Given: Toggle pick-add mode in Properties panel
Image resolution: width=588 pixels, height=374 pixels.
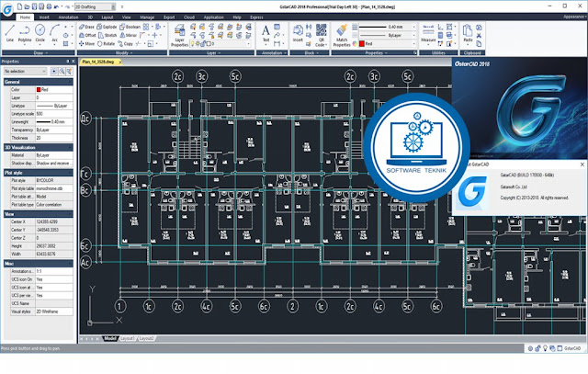Looking at the screenshot, I should 54,71.
